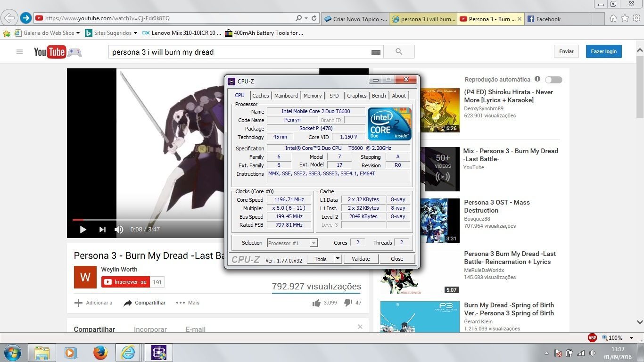Open on-screen keyboard icon in search box
Viewport: 644px width, 362px height.
(x=376, y=52)
